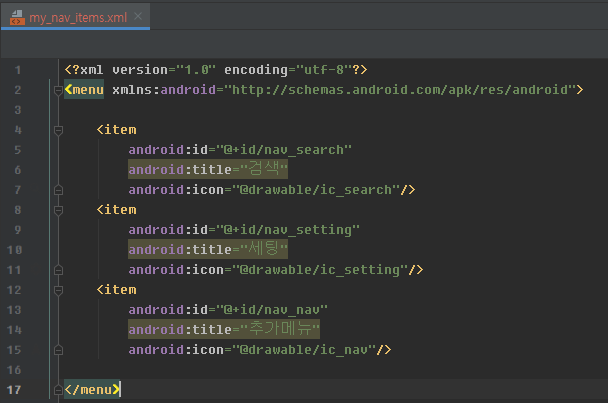
Task: Click line number 10 in gutter
Action: (14, 250)
